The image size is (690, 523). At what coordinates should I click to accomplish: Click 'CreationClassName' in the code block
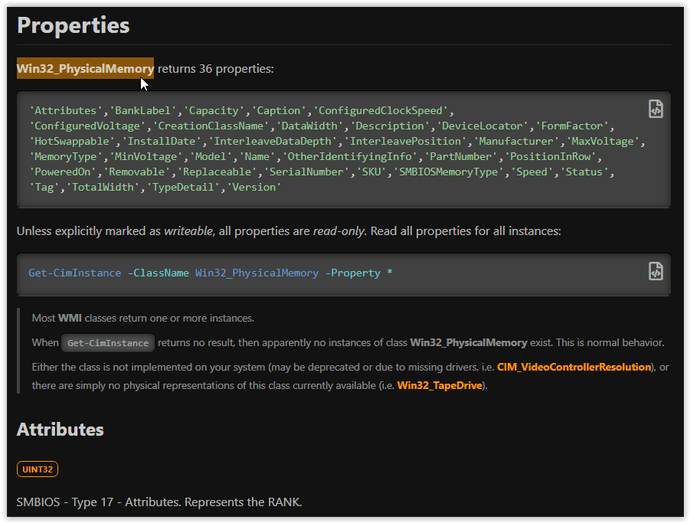pos(211,126)
